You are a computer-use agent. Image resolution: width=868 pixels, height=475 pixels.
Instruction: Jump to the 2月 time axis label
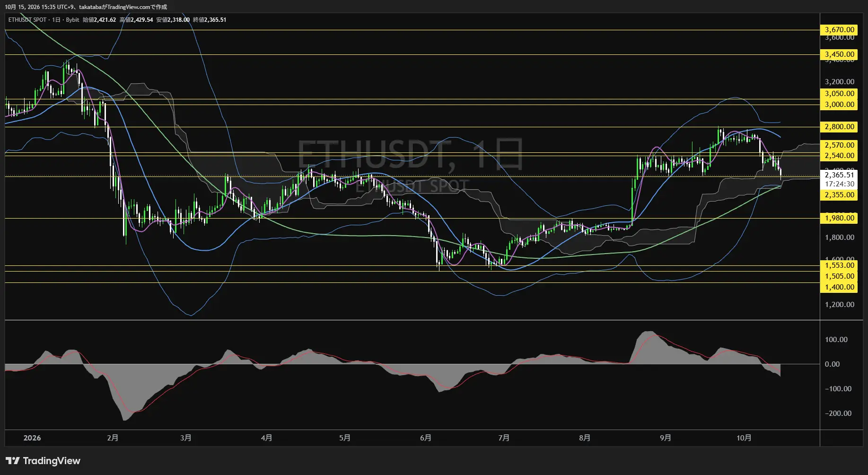pyautogui.click(x=113, y=438)
